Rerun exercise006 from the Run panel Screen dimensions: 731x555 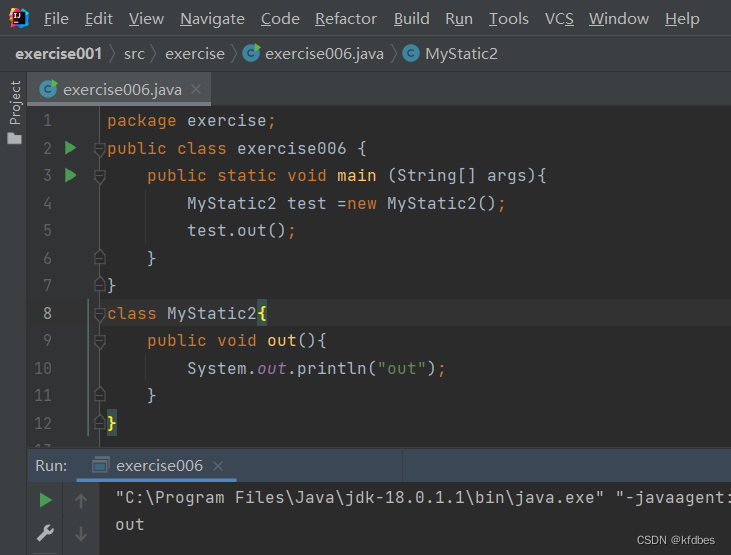[x=46, y=500]
